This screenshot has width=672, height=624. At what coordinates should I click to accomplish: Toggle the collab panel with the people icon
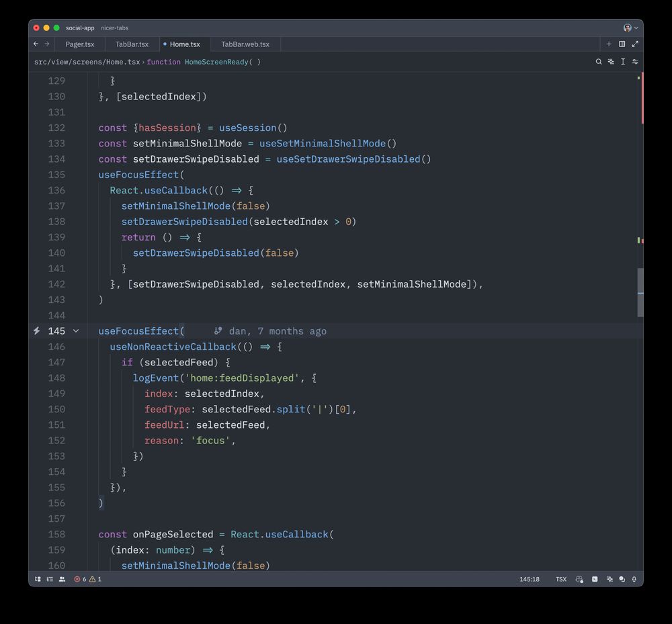(62, 579)
